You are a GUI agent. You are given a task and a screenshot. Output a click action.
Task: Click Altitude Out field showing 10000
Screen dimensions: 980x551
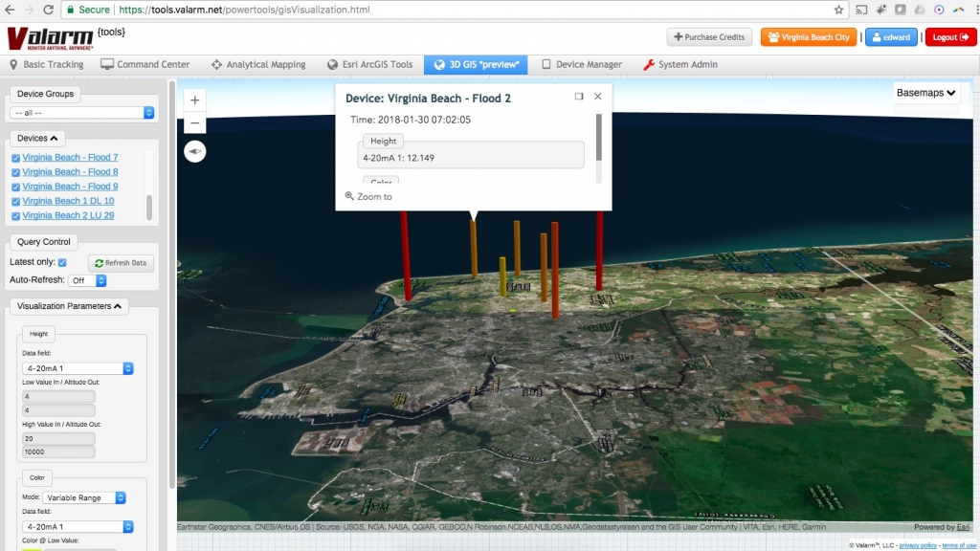[58, 452]
